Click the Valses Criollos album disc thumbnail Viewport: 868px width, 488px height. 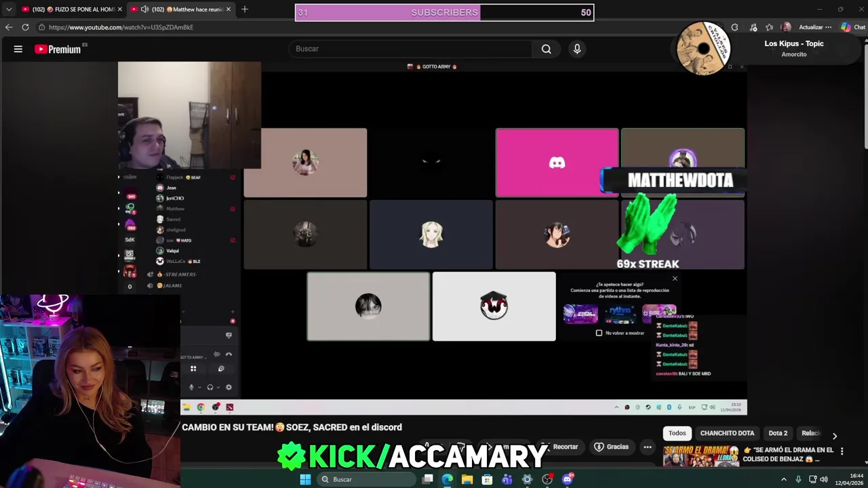tap(703, 48)
